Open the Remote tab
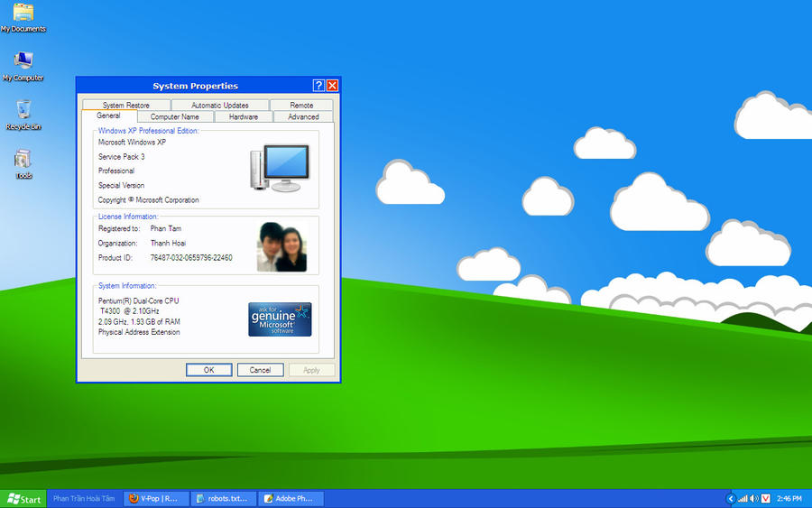This screenshot has width=812, height=508. tap(301, 106)
